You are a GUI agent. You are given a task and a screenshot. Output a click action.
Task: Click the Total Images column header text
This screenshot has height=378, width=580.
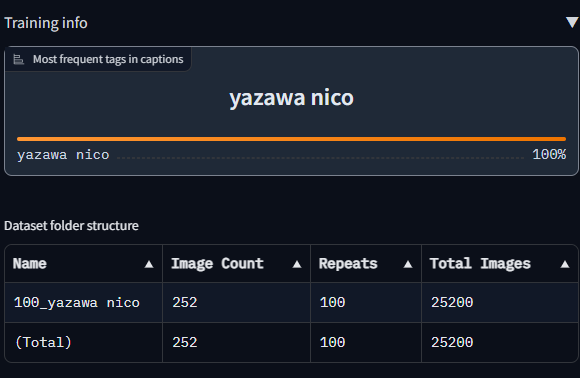tap(480, 264)
